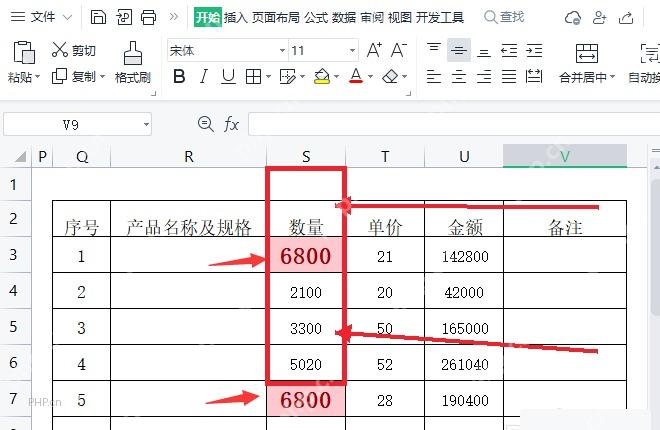Click the share icon at top right
The image size is (660, 430).
coord(626,18)
